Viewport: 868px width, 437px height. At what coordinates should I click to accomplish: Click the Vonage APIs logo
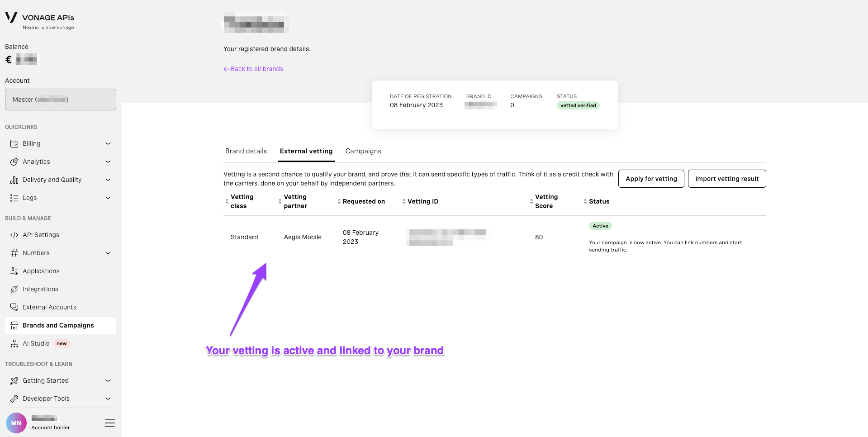[39, 20]
